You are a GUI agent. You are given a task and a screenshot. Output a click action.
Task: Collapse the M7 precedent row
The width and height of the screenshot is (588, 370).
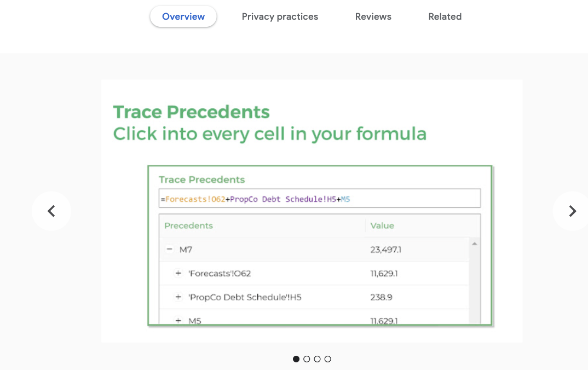pyautogui.click(x=169, y=250)
